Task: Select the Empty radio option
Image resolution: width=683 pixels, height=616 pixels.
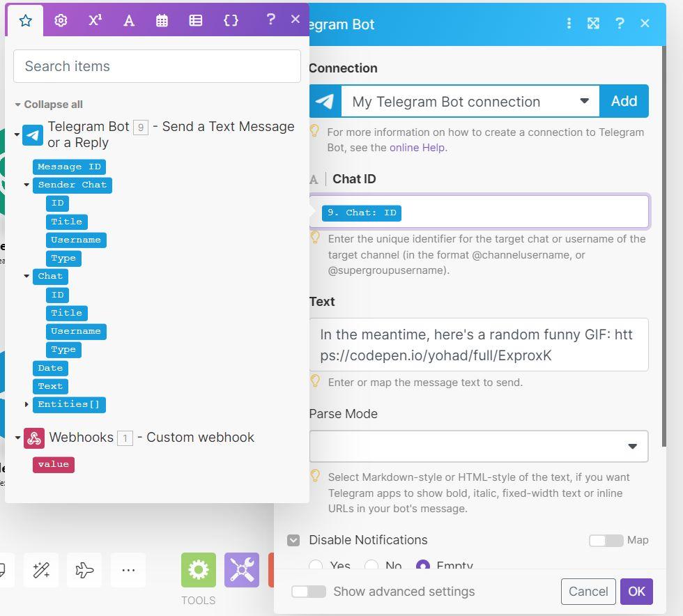Action: coord(422,567)
